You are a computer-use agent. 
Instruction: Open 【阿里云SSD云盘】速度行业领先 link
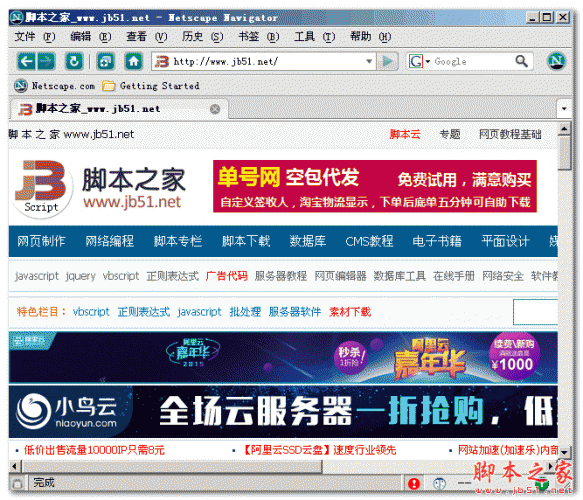point(318,450)
